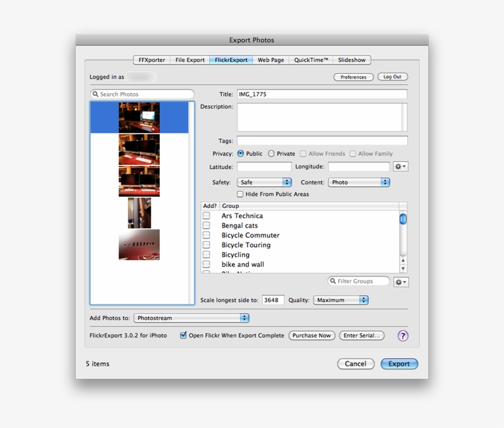Screen dimensions: 504x428
Task: Click into the Latitude field
Action: [264, 167]
